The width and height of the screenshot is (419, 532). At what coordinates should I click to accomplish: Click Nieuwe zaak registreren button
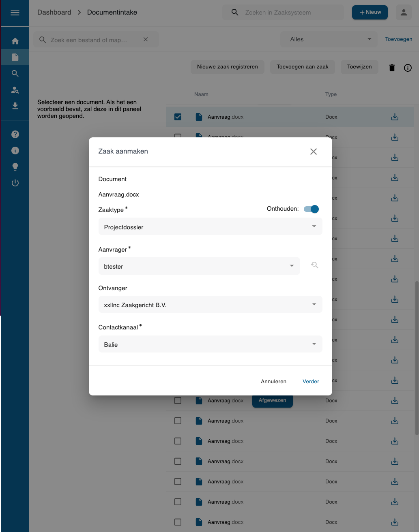[x=228, y=67]
